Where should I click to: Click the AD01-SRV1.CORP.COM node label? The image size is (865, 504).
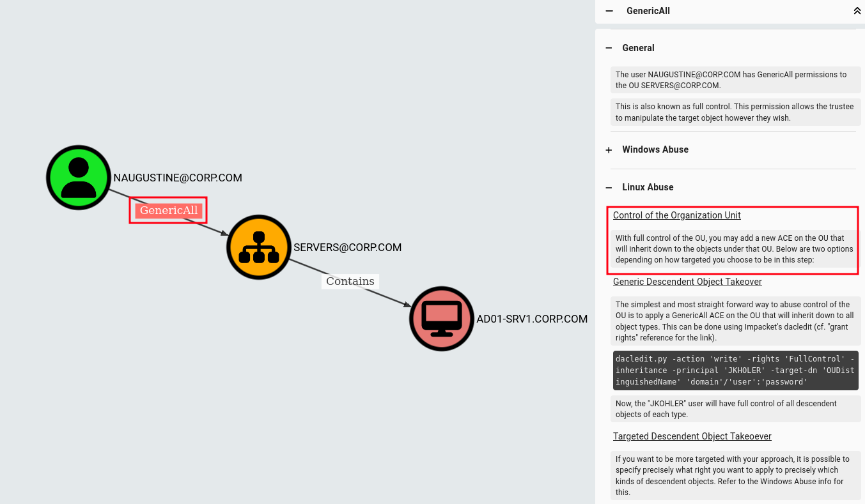(532, 319)
